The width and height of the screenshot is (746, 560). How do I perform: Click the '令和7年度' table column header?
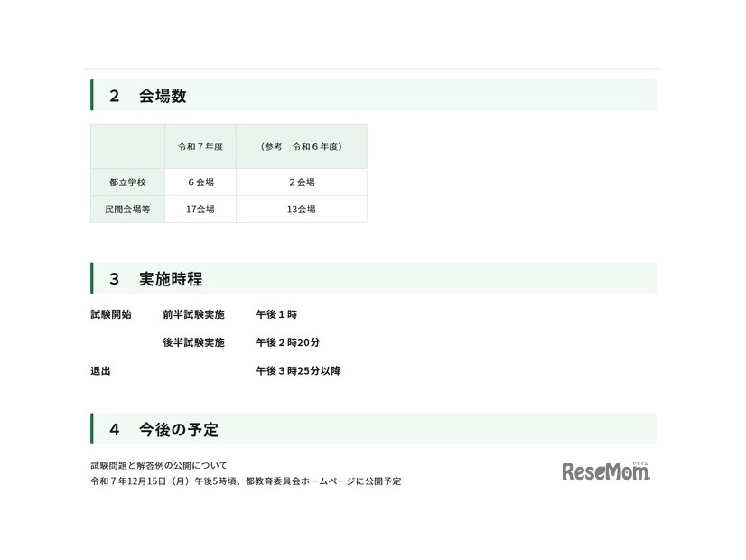(x=200, y=146)
